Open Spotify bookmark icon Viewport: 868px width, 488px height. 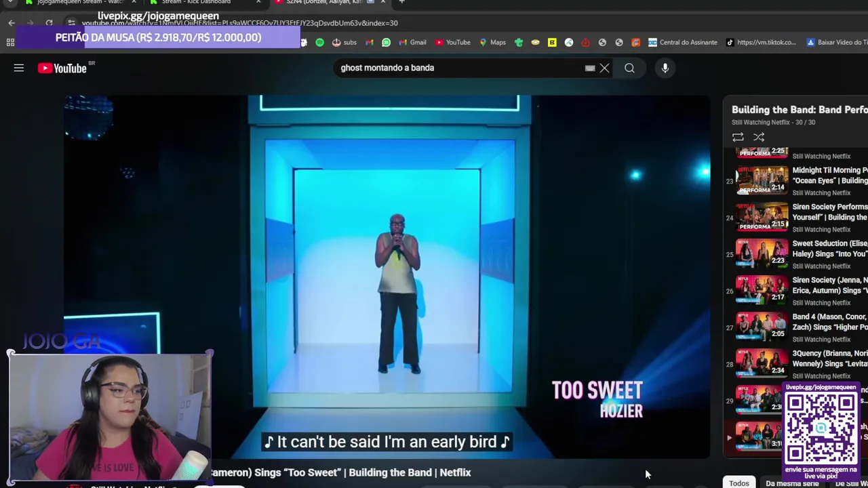(x=320, y=42)
